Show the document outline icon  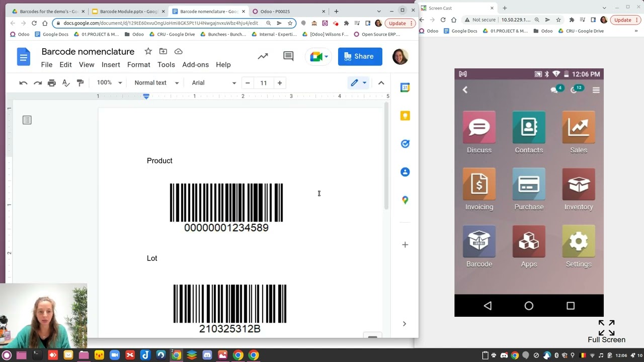[x=27, y=120]
